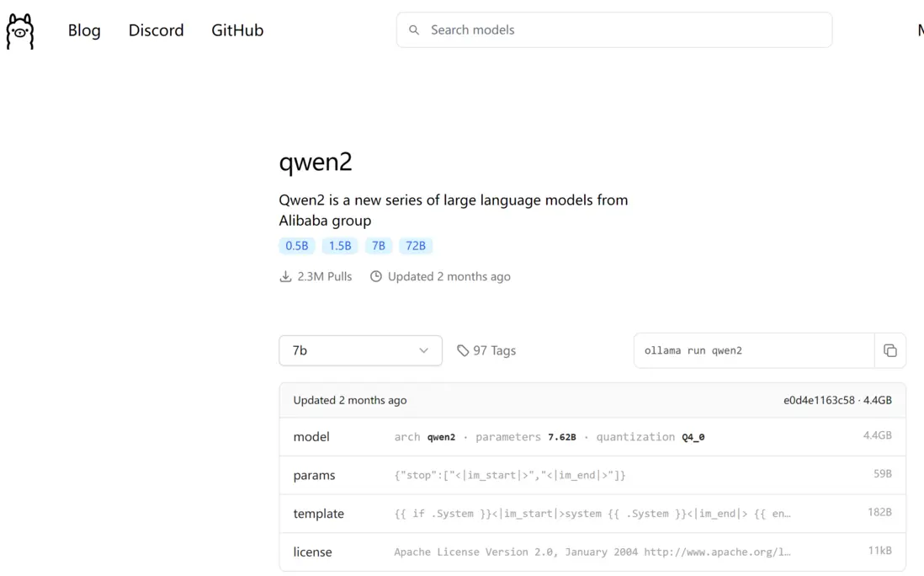
Task: View all 97 Tags
Action: click(494, 350)
